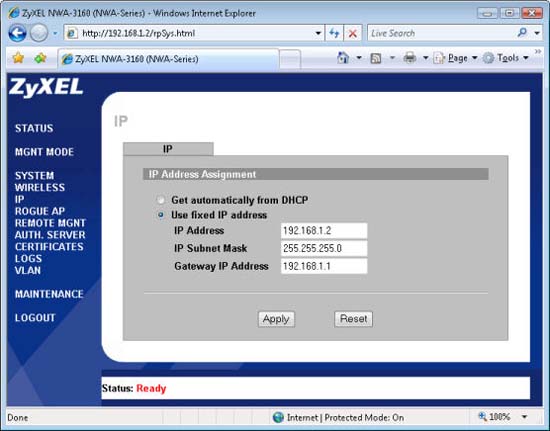550x431 pixels.
Task: Select the ZyXEL NWA-3160 browser tab
Action: click(168, 59)
